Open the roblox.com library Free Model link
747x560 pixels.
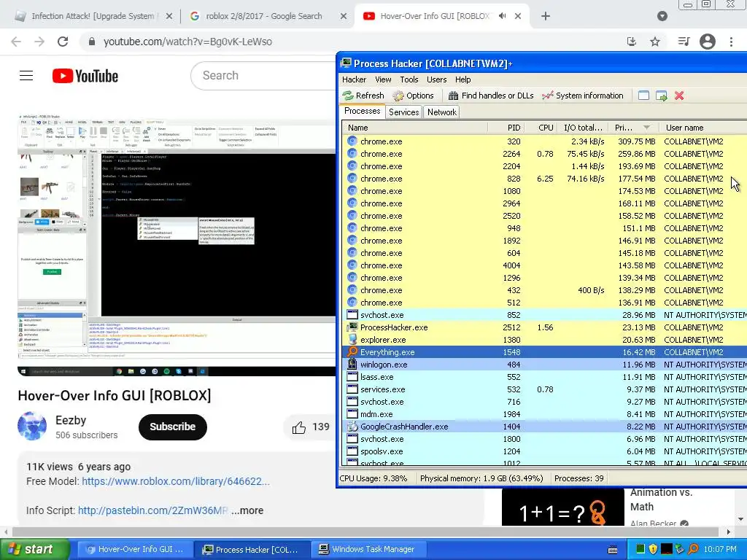(x=175, y=481)
